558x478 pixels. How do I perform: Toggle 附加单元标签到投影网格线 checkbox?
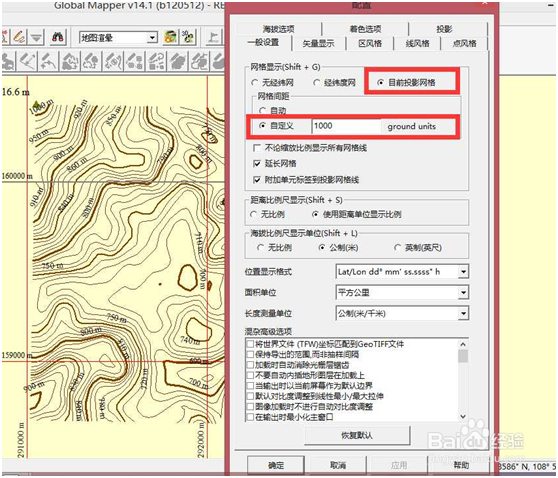click(257, 179)
